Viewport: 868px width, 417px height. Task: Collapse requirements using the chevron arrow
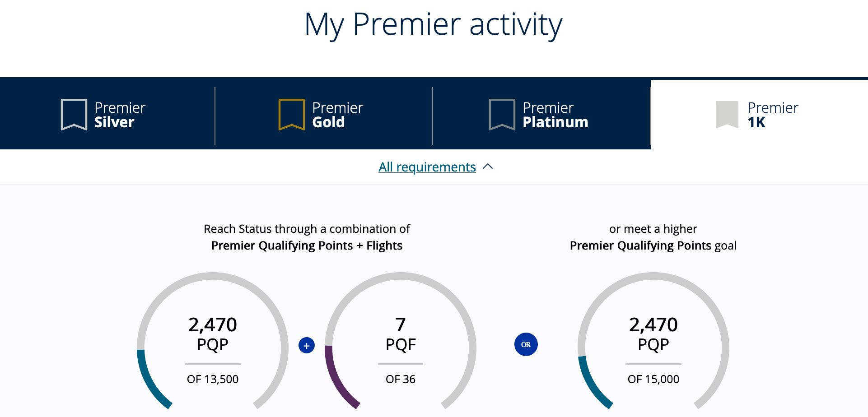[488, 167]
